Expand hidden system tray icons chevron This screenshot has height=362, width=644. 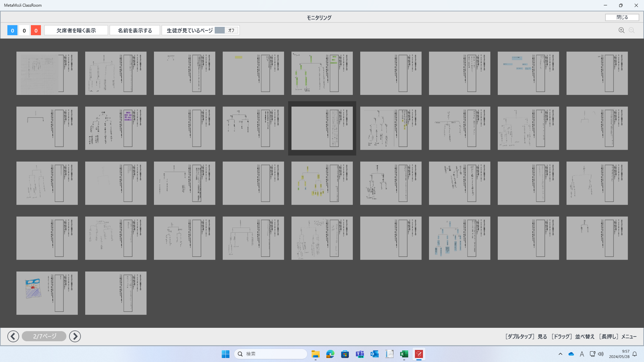560,354
